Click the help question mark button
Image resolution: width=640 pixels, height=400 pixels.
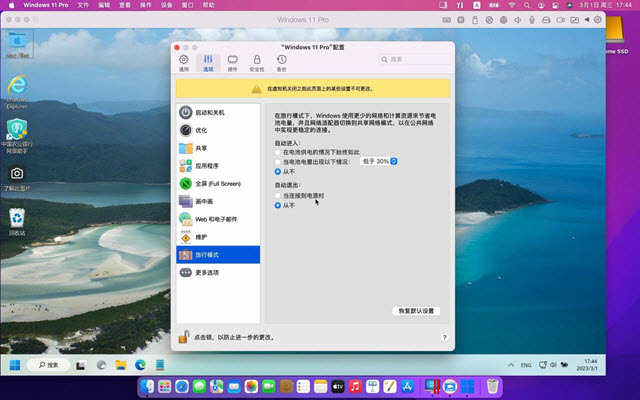pyautogui.click(x=444, y=338)
